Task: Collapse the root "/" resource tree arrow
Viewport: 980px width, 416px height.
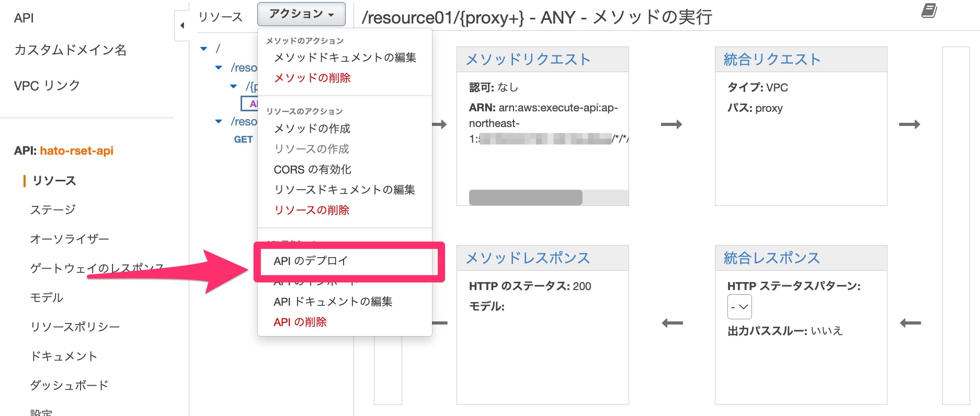Action: (204, 49)
